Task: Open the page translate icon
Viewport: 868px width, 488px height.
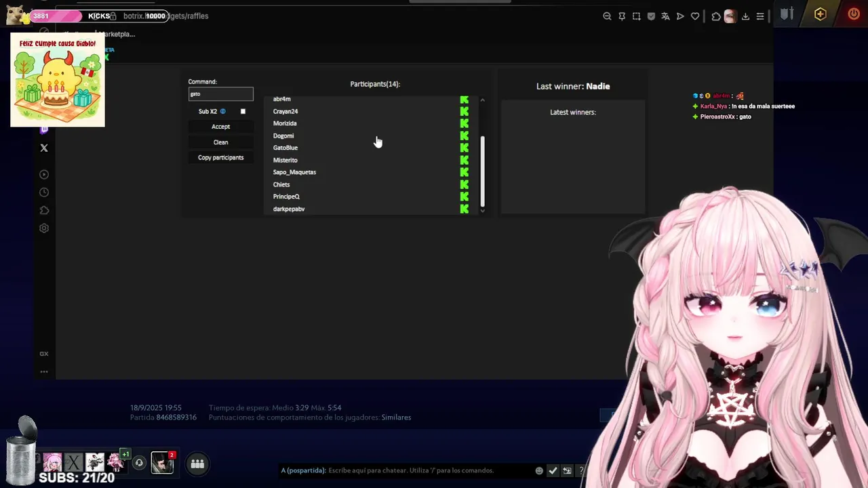Action: coord(665,16)
